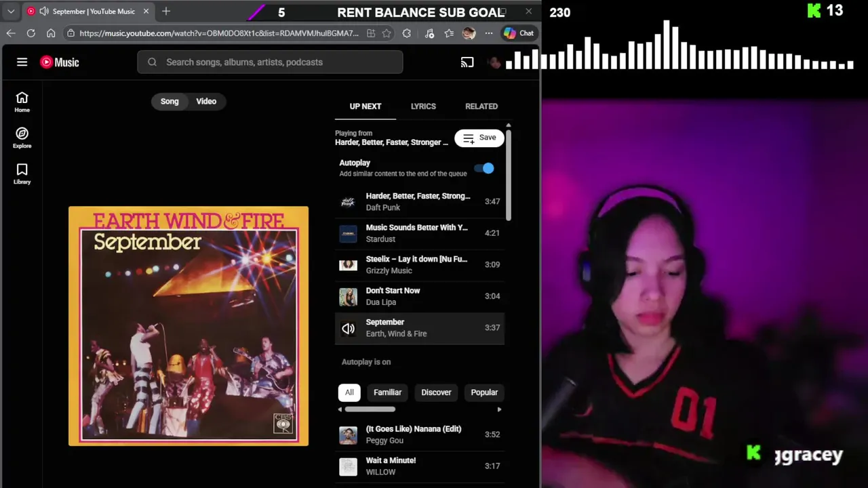Click the browser profile picture
Screen dimensions: 868x488
(469, 33)
